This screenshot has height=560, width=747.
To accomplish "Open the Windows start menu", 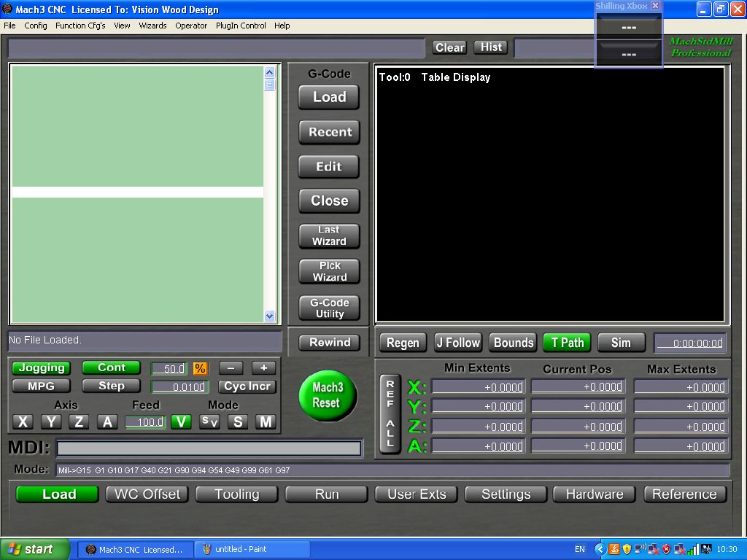I will (34, 549).
